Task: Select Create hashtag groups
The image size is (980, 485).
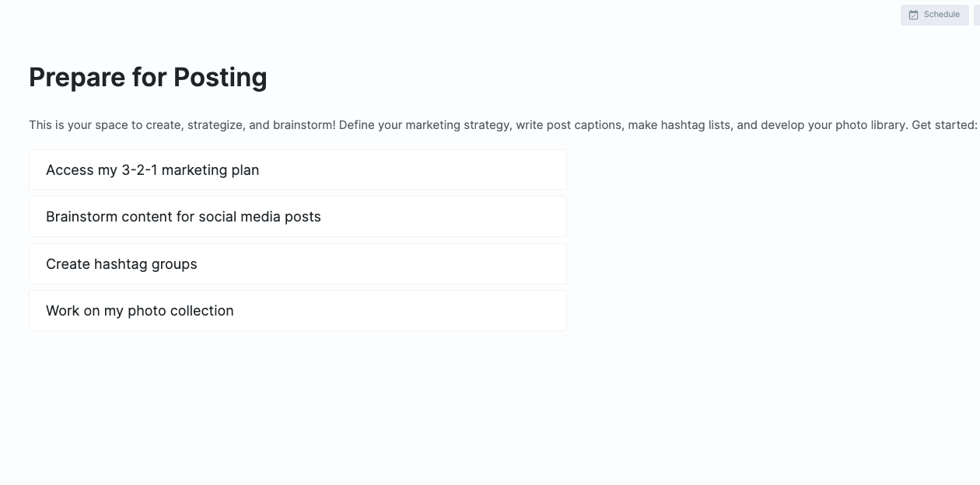Action: (x=298, y=263)
